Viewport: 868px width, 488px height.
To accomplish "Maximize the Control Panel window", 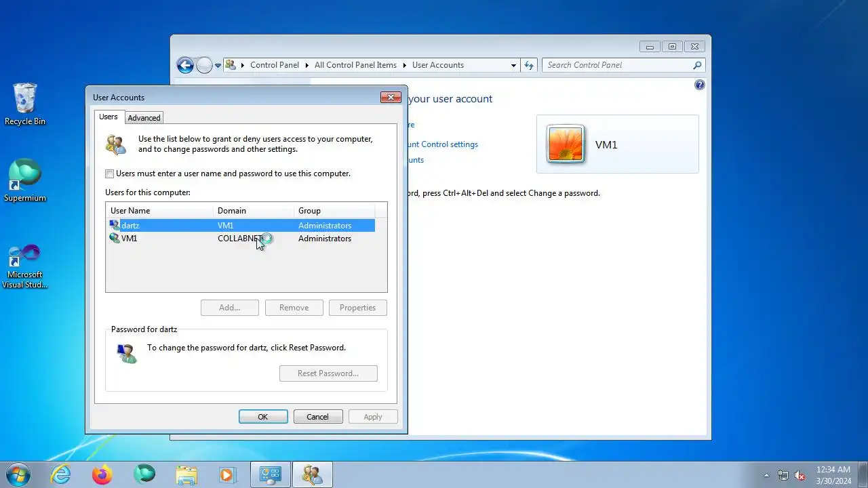I will (x=672, y=47).
